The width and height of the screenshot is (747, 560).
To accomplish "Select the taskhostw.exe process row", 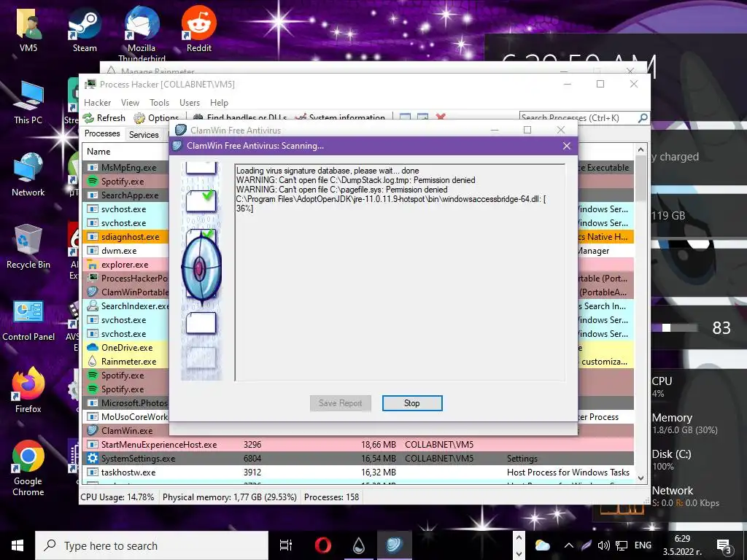I will 358,472.
